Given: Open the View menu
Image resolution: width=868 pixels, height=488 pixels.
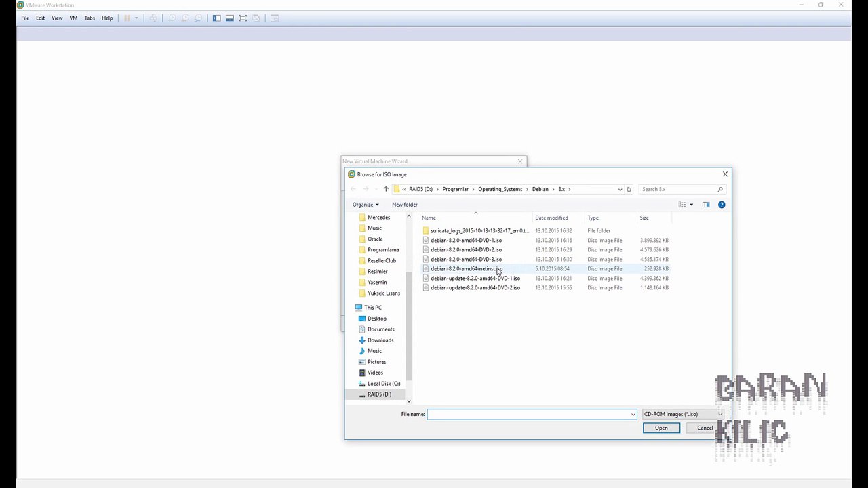Looking at the screenshot, I should [x=57, y=18].
